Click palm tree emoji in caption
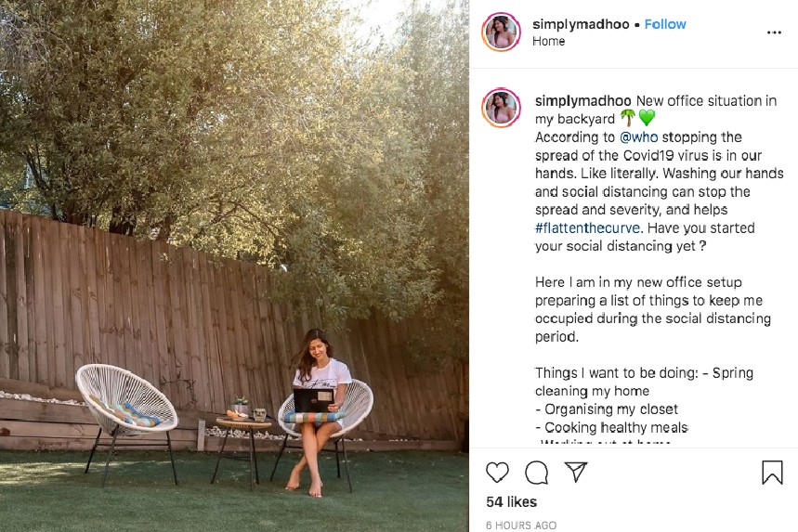Screen dimensions: 798x532 (x=627, y=118)
